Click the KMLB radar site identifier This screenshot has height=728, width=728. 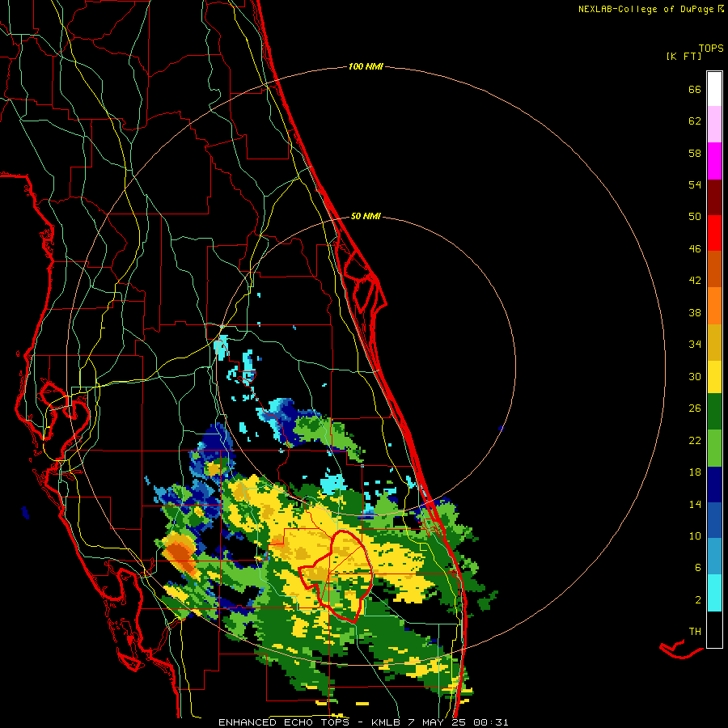(x=386, y=722)
